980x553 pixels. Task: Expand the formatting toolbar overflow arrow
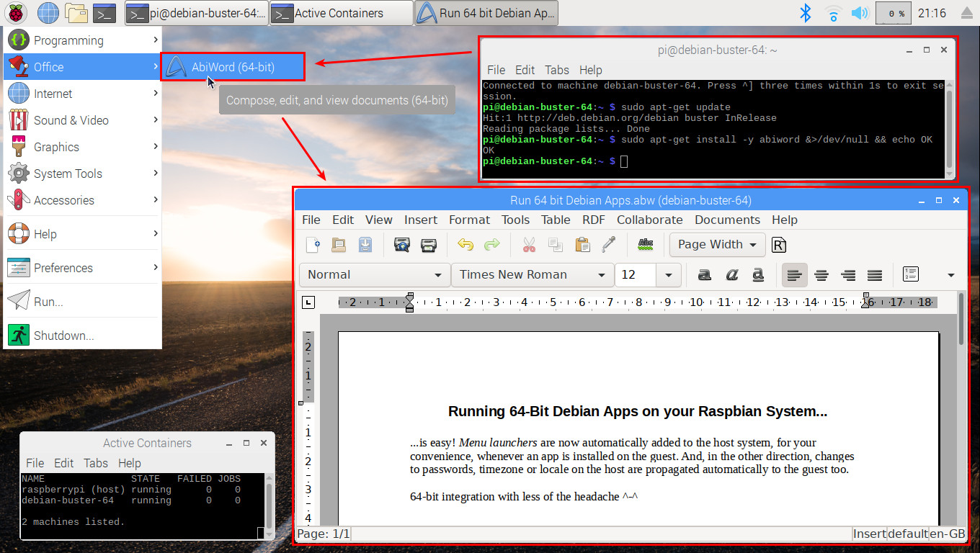(950, 275)
